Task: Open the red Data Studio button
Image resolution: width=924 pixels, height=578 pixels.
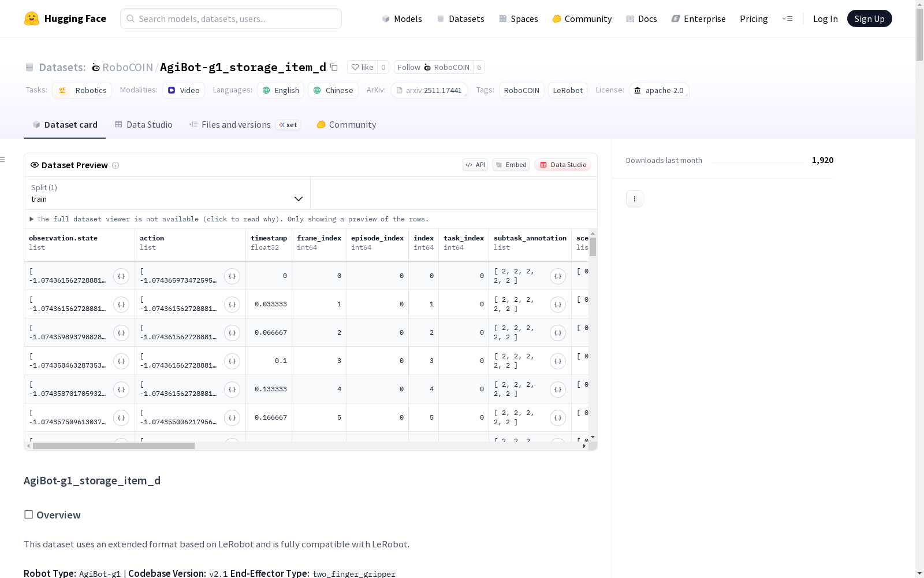Action: point(562,165)
